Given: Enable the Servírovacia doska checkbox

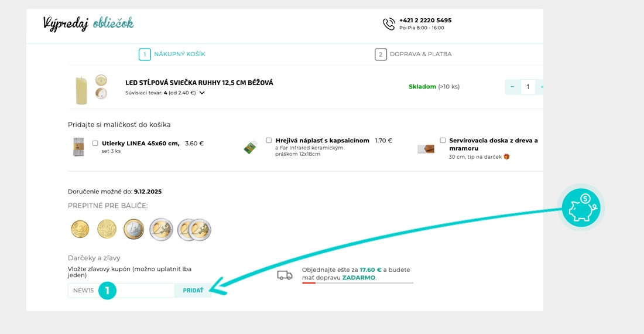Looking at the screenshot, I should tap(443, 141).
